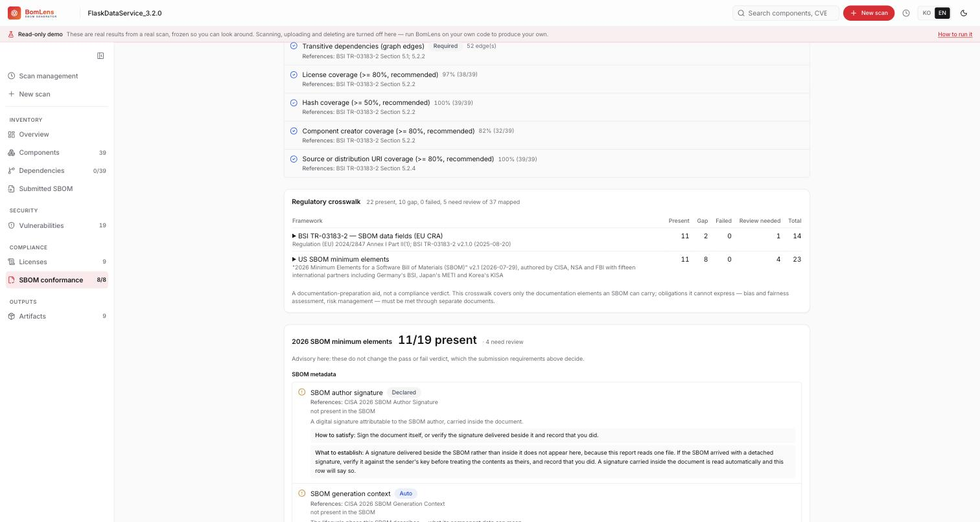Click the SBOM conformance document icon

12,280
